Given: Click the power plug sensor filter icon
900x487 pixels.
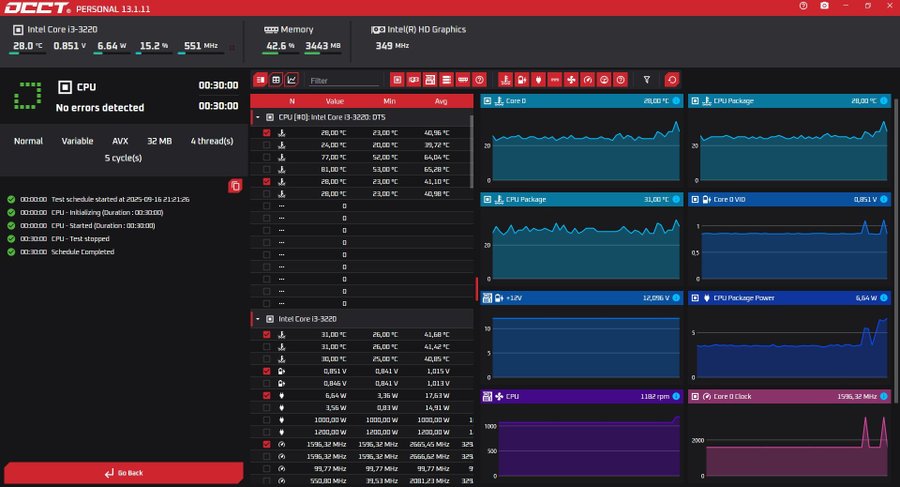Looking at the screenshot, I should click(538, 80).
